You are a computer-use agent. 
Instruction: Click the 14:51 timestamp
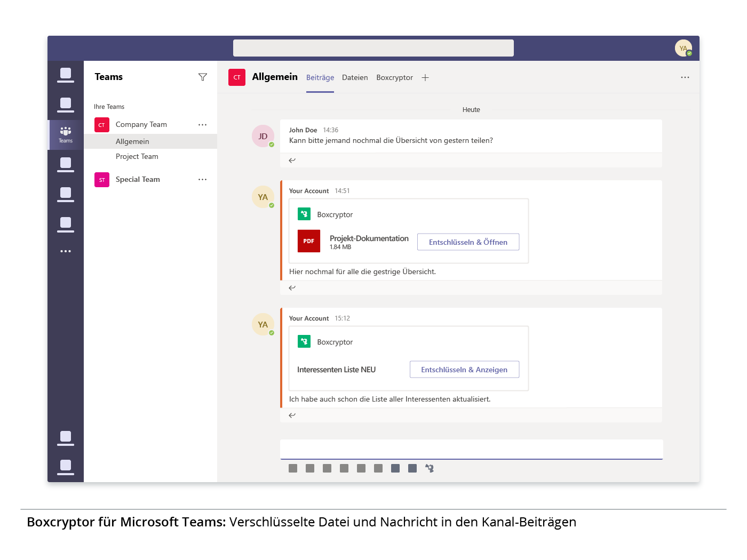pyautogui.click(x=342, y=191)
